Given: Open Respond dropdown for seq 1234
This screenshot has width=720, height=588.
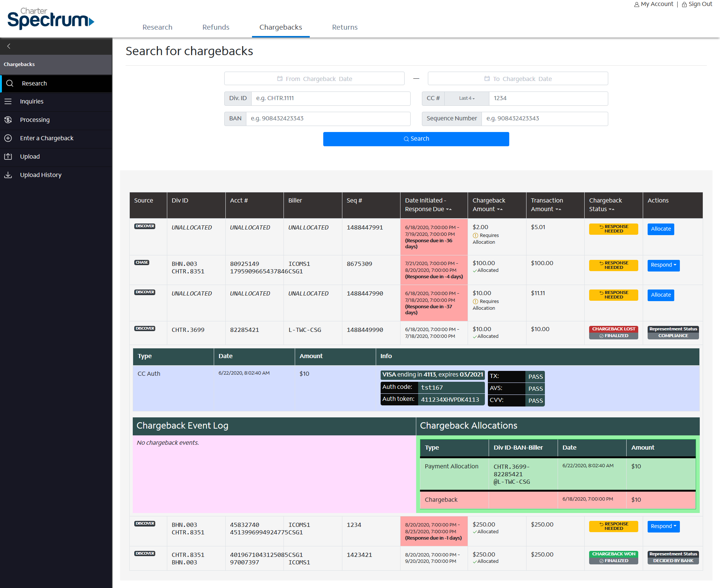Looking at the screenshot, I should [x=663, y=526].
